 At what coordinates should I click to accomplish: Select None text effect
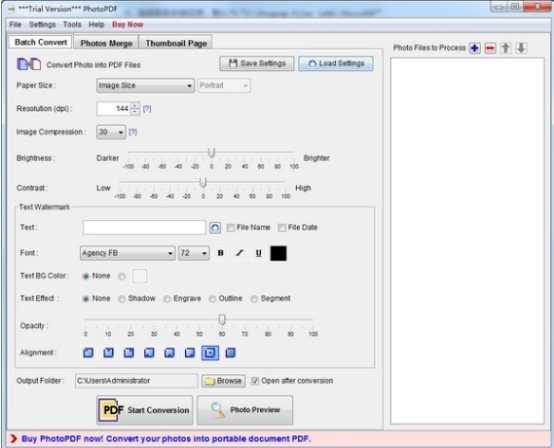tap(86, 299)
